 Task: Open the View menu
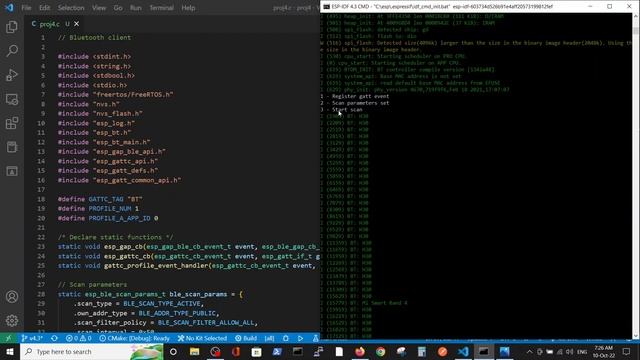tap(99, 8)
